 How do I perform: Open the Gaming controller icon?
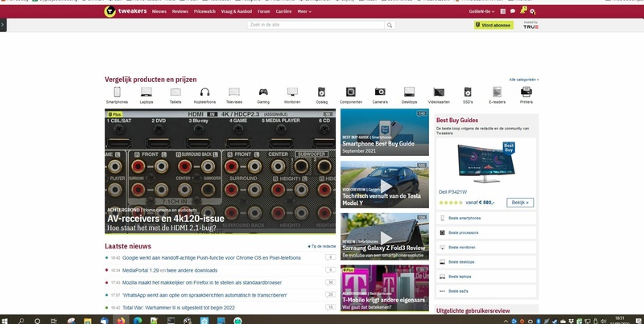pos(263,92)
